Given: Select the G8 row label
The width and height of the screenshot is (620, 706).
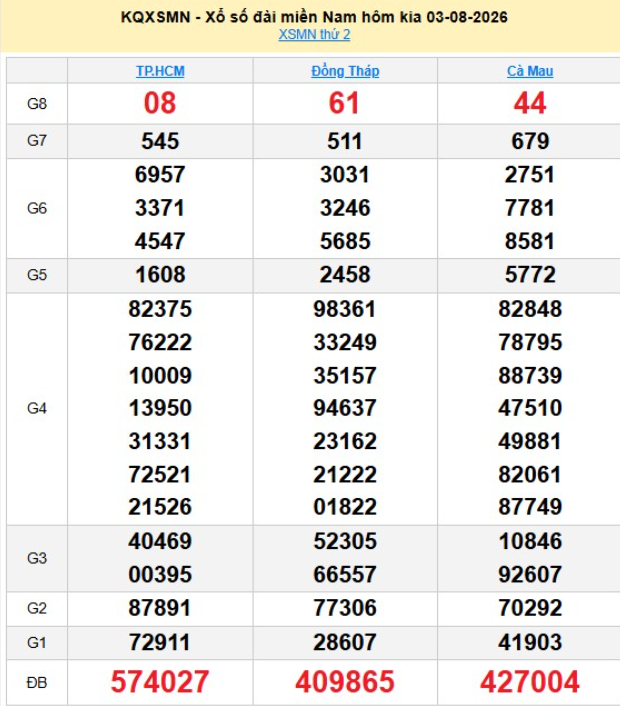Looking at the screenshot, I should pos(37,104).
